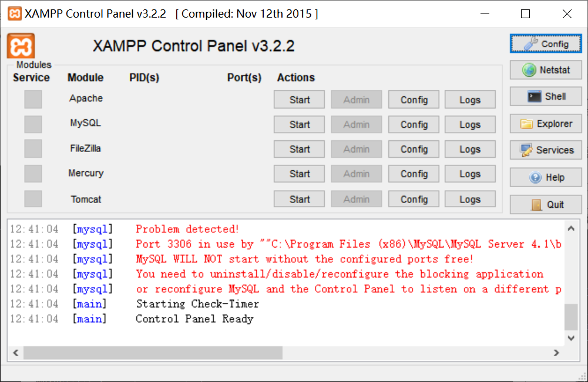The height and width of the screenshot is (382, 588).
Task: Click the 'You need to uninstall/disable/reconfigure' log line
Action: 340,274
